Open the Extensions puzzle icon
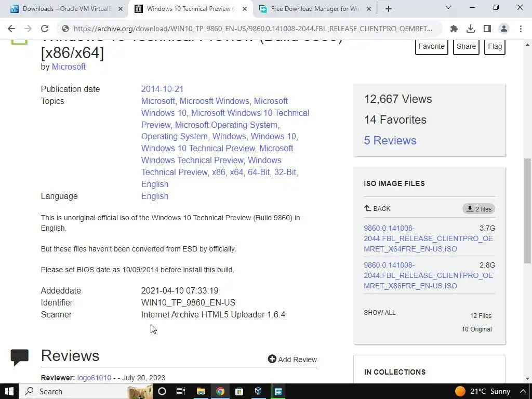532x399 pixels. tap(454, 29)
